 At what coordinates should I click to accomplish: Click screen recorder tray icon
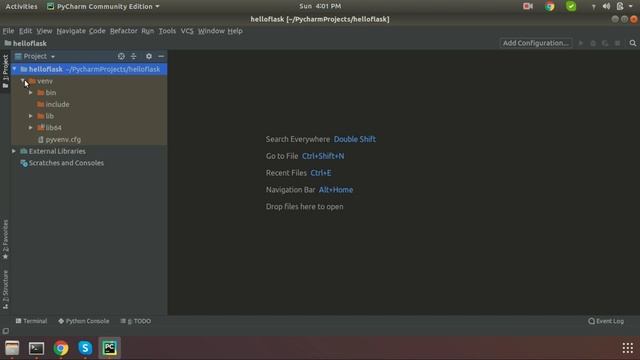(x=528, y=6)
